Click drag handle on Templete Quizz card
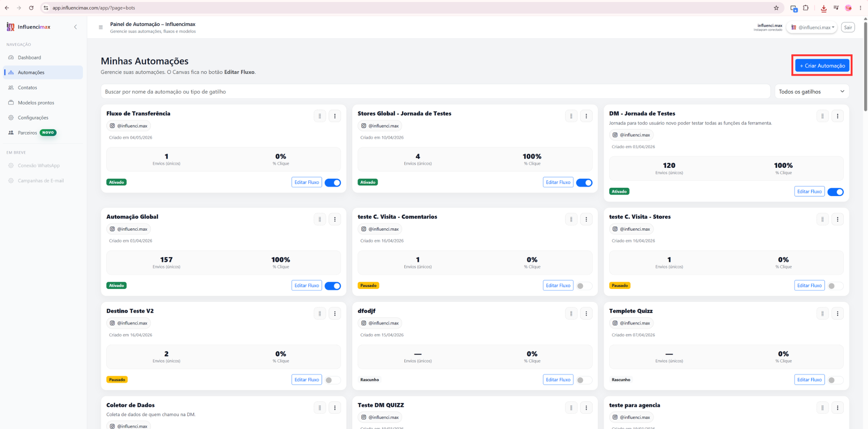 pos(823,314)
